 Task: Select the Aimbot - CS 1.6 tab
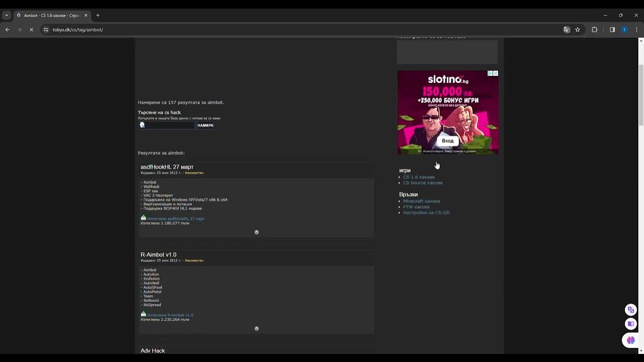[x=52, y=16]
